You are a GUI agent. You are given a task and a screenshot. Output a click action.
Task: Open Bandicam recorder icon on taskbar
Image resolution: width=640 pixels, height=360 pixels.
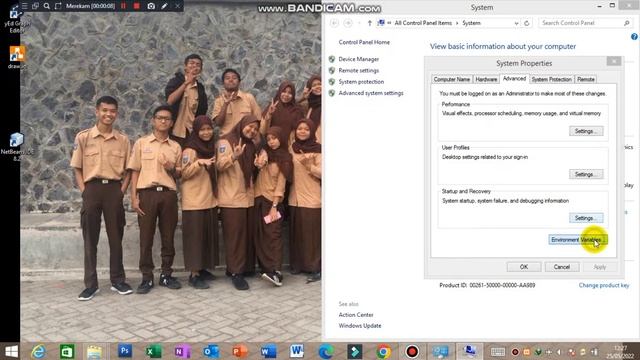pos(412,351)
